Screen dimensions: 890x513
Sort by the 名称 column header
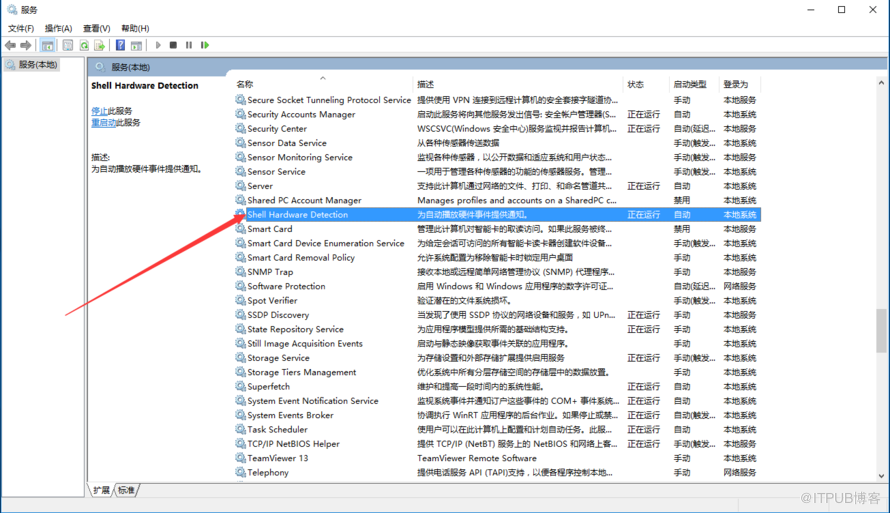coord(245,84)
